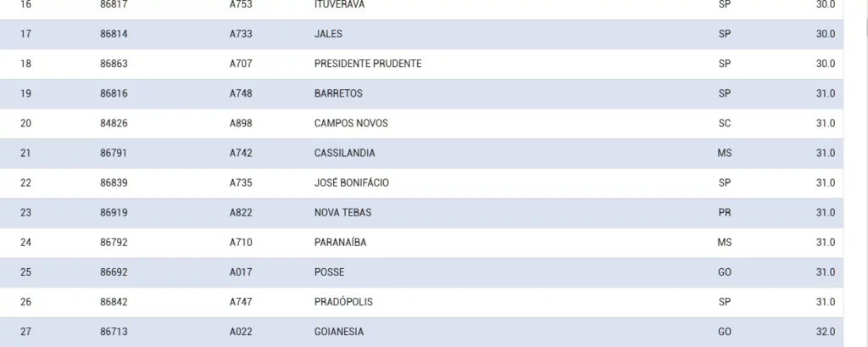Select the PRESIDENTE PRUDENTE row name
Viewport: 868px width, 347px height.
367,64
